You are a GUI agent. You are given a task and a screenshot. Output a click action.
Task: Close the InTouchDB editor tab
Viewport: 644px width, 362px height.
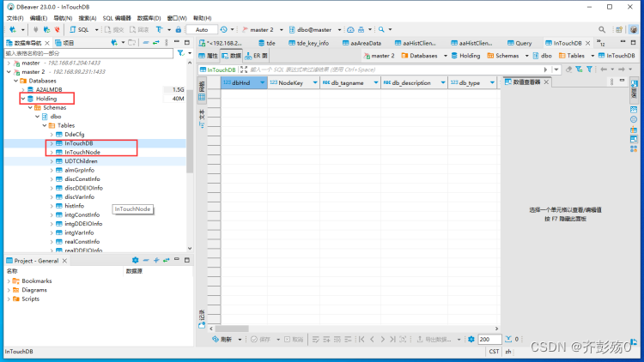587,43
